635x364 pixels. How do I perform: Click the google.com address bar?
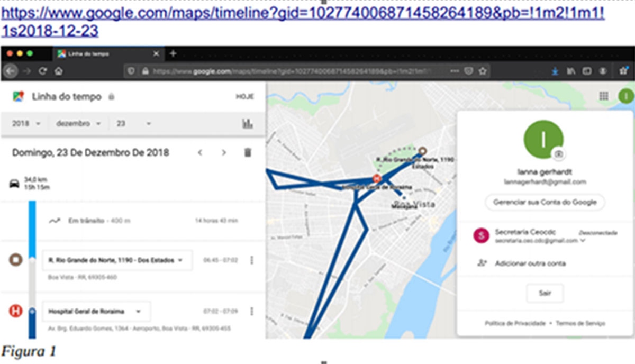(x=307, y=71)
